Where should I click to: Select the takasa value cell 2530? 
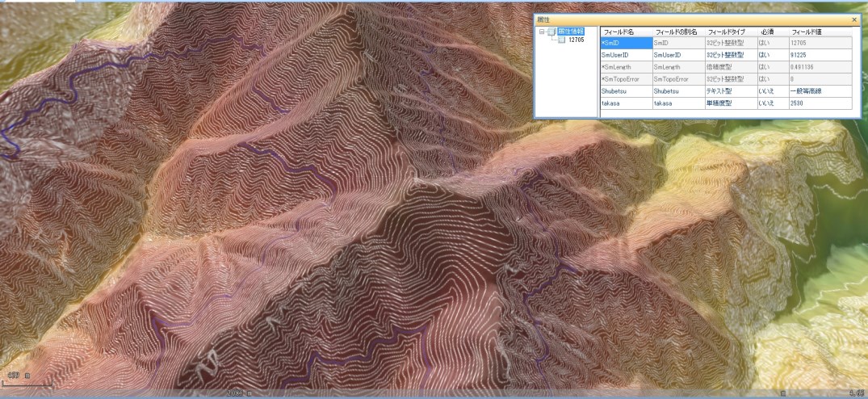point(819,103)
